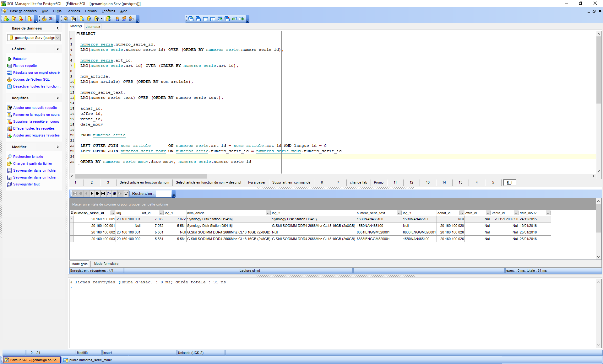
Task: Go to next record in grid navigator
Action: [x=92, y=194]
